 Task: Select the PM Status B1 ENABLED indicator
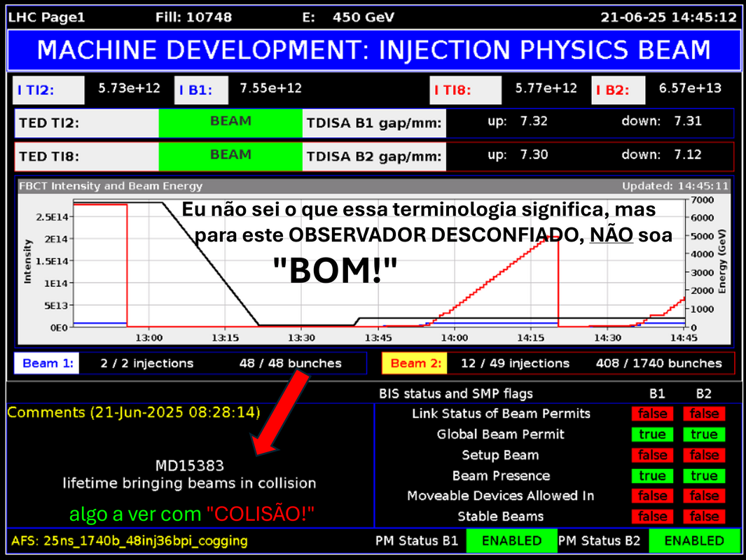pyautogui.click(x=511, y=541)
